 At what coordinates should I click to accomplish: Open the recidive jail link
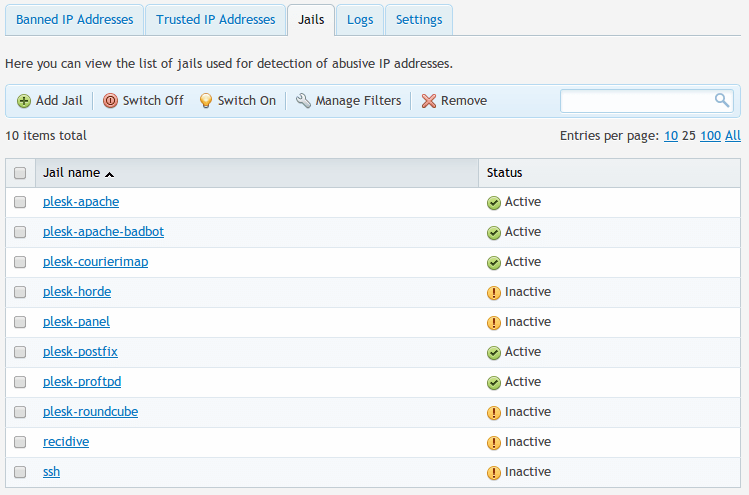(66, 442)
